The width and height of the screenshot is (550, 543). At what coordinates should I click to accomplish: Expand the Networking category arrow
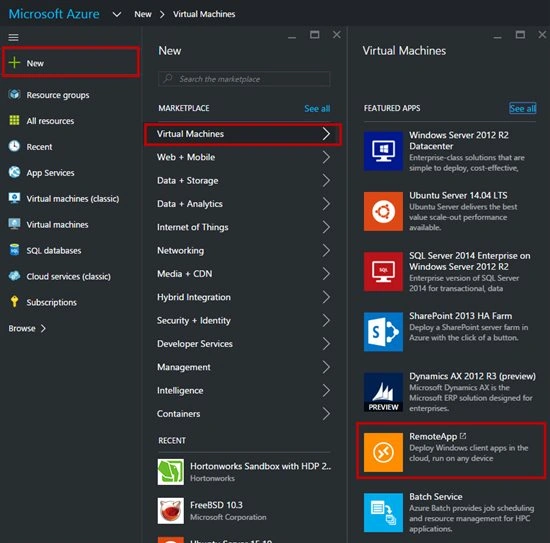pos(326,250)
